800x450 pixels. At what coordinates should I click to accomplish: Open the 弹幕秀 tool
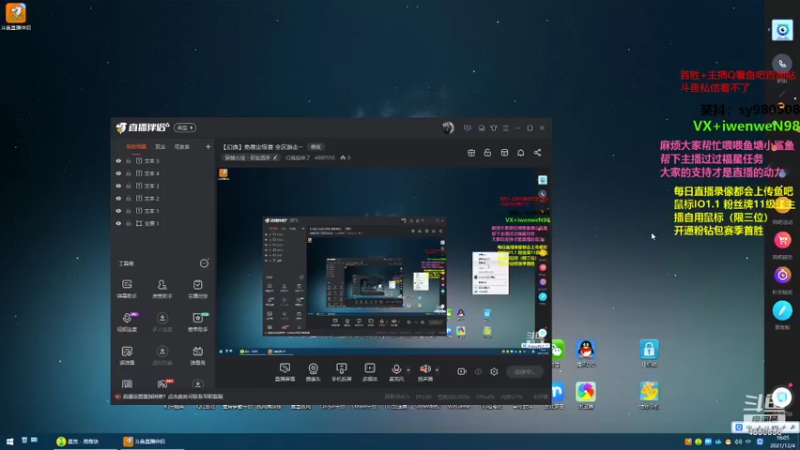point(197,355)
